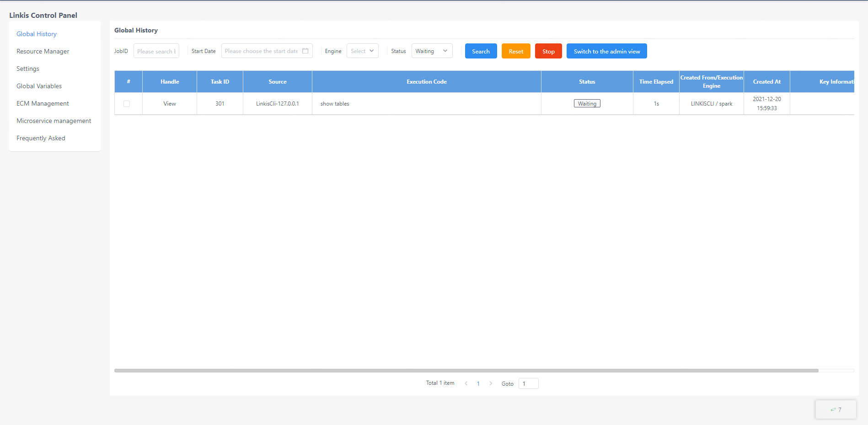
Task: Open the Frequently Asked section
Action: (x=41, y=138)
